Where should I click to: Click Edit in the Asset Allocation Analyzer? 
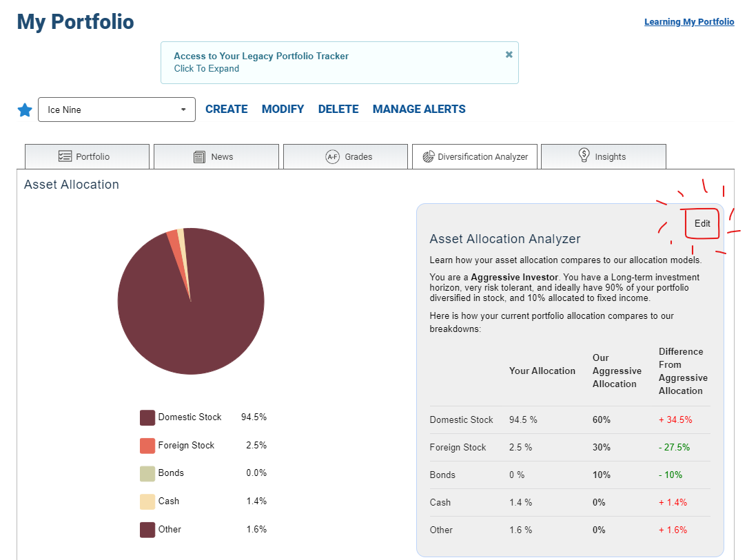tap(702, 223)
